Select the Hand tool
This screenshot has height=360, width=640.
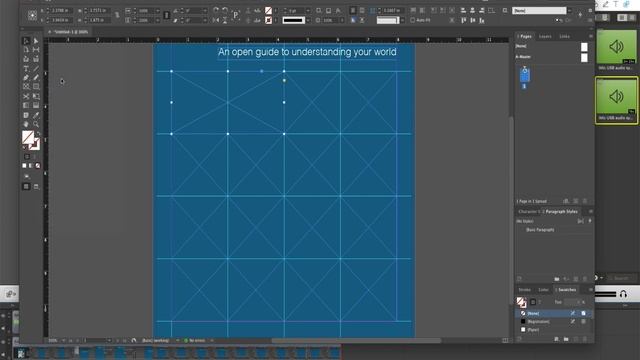click(26, 124)
